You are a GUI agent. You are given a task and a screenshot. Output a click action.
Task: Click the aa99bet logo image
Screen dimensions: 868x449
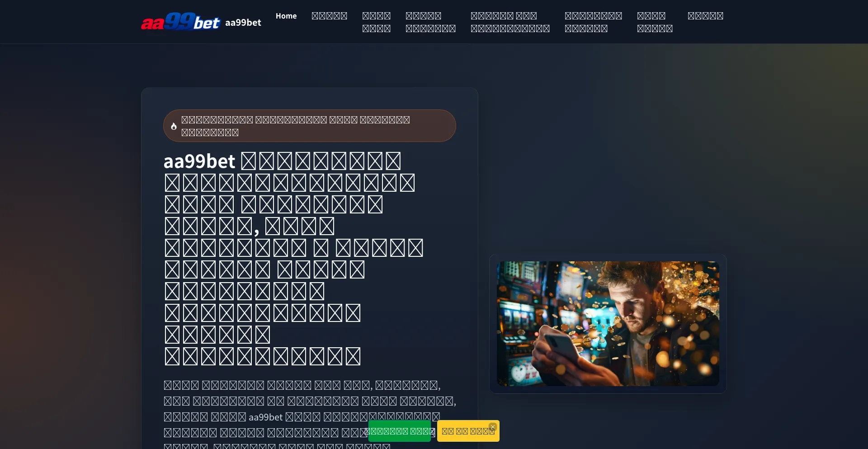coord(180,22)
